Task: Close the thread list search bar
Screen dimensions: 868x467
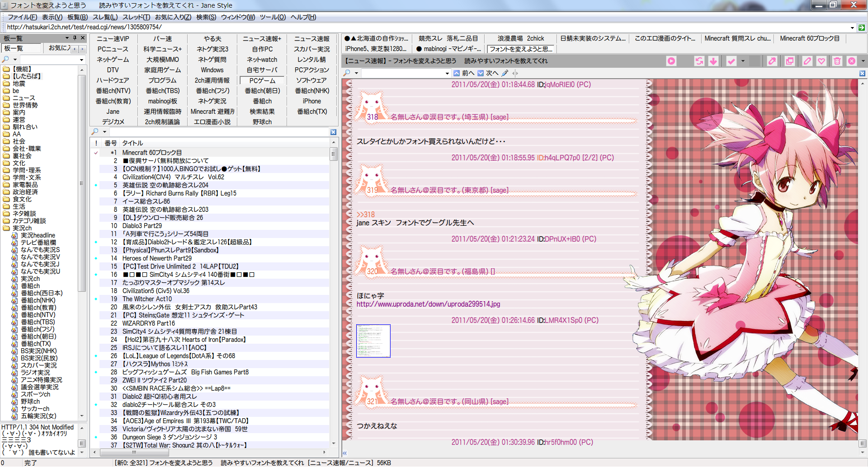Action: (333, 132)
